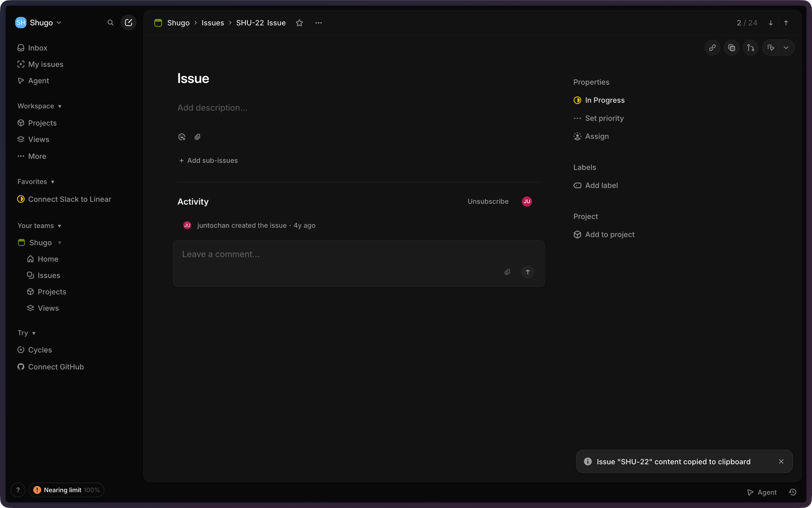
Task: Open the Agent sidebar item
Action: (33, 81)
